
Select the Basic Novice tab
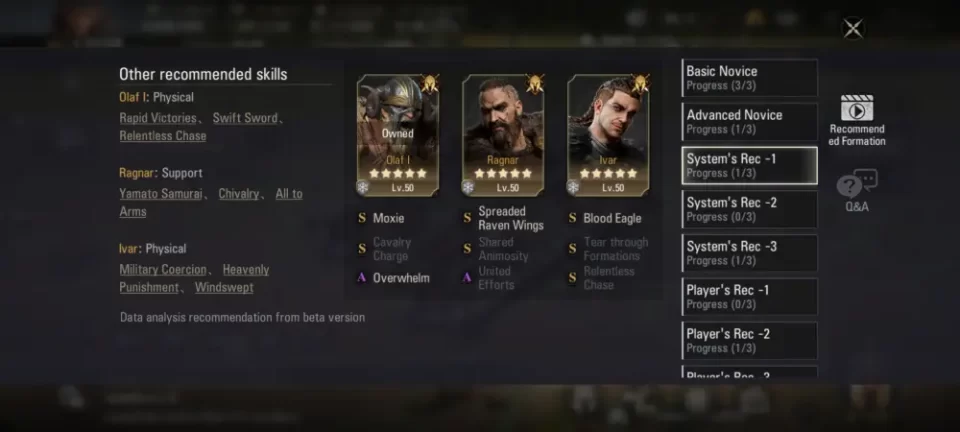[749, 78]
